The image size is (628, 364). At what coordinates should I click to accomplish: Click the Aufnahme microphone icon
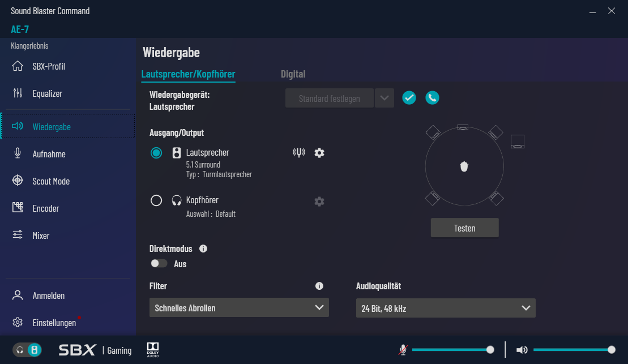(x=18, y=153)
